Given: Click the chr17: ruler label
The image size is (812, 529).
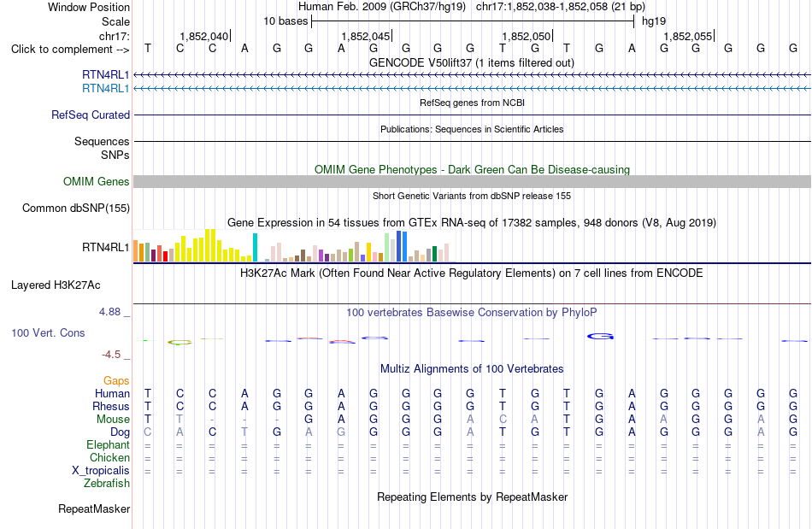Looking at the screenshot, I should pyautogui.click(x=114, y=36).
